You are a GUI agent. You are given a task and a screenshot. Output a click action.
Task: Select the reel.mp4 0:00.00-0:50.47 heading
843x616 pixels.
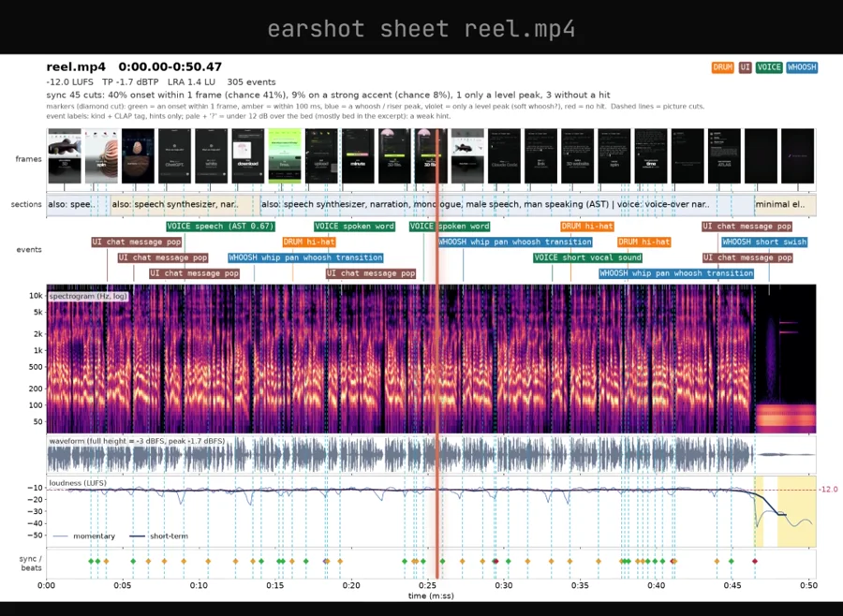(134, 66)
